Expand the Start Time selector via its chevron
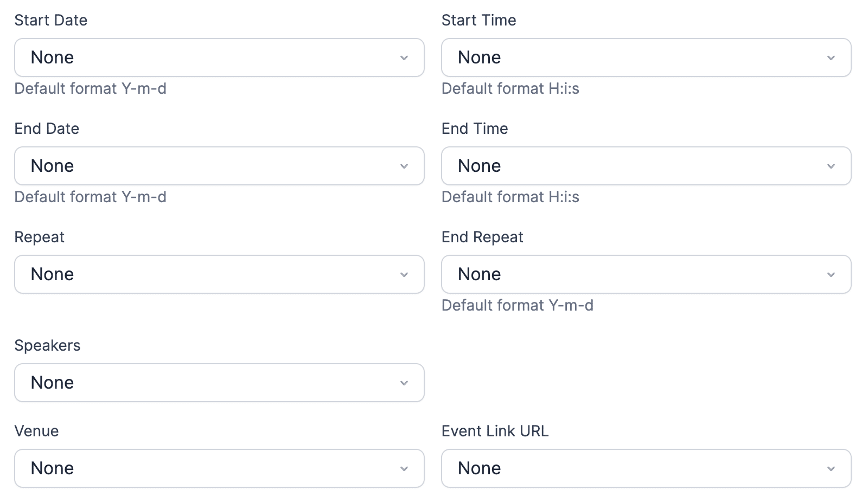Screen dimensions: 868x503 [831, 57]
